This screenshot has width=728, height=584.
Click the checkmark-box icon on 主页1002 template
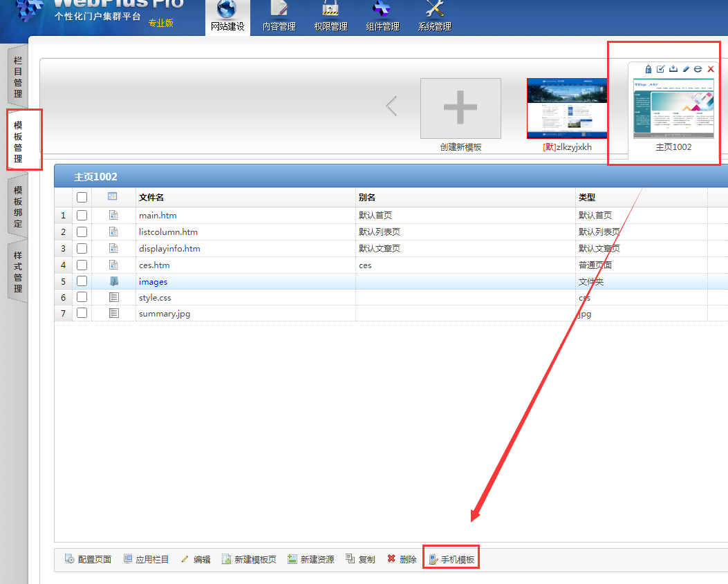pos(661,69)
